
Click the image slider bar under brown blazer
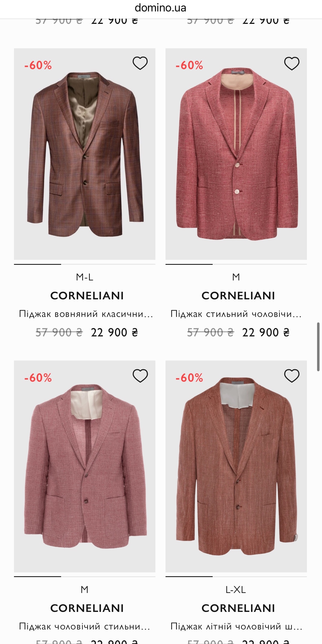click(85, 264)
